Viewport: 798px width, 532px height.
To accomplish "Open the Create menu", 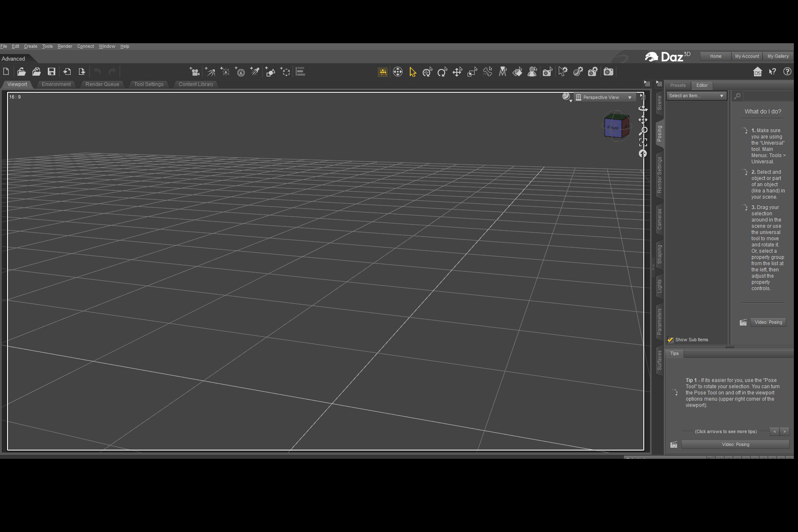I will point(31,46).
